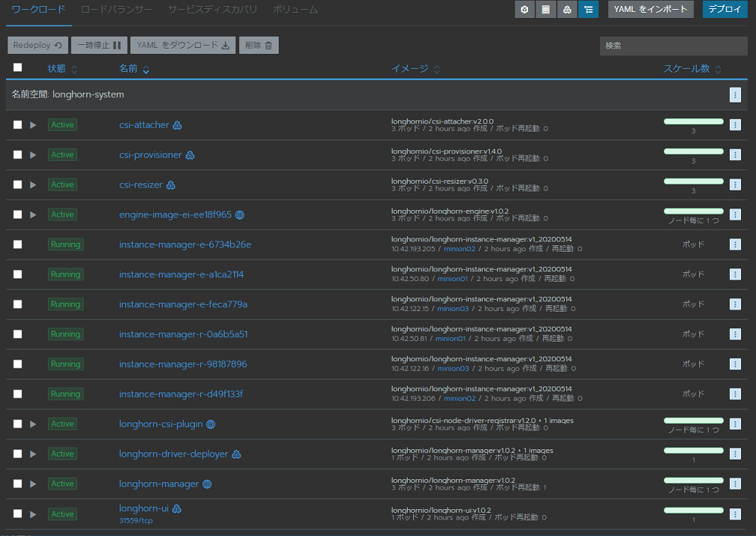
Task: Expand the engine-image-ei-ee18f965 workload row
Action: (x=33, y=215)
